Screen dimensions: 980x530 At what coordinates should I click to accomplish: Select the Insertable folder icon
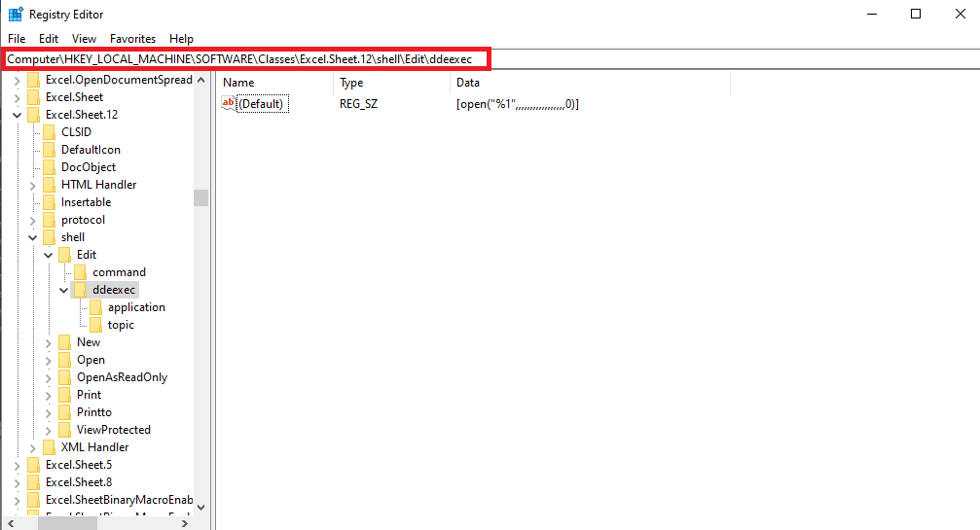click(50, 202)
